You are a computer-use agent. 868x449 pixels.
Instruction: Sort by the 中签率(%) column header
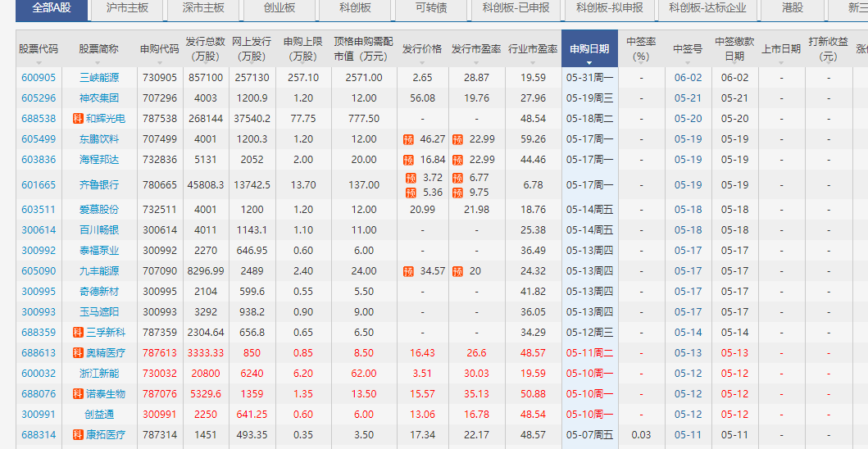pyautogui.click(x=641, y=48)
